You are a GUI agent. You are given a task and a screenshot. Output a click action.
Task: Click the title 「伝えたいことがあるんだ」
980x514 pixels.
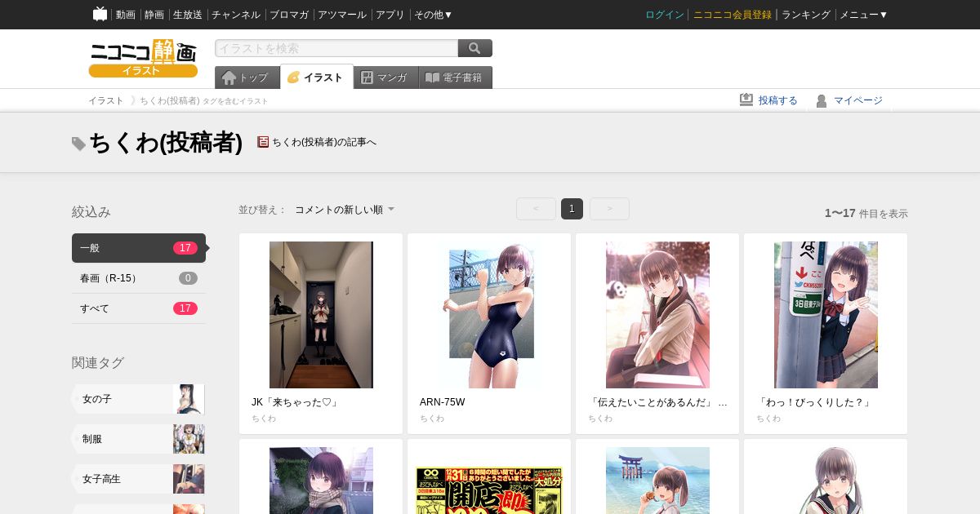tap(657, 402)
